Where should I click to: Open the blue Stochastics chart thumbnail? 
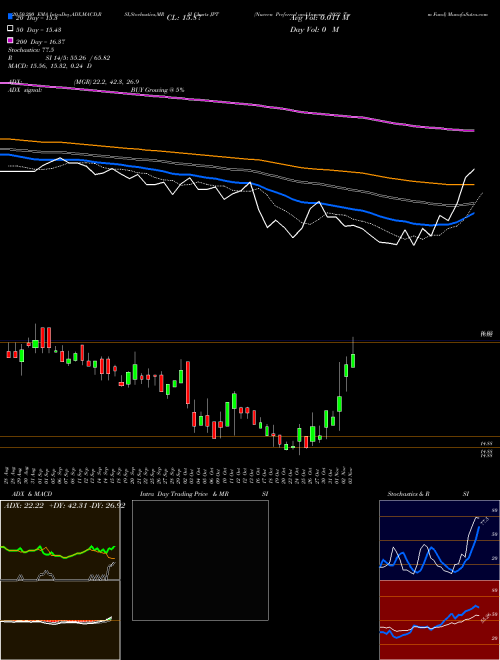click(x=439, y=540)
